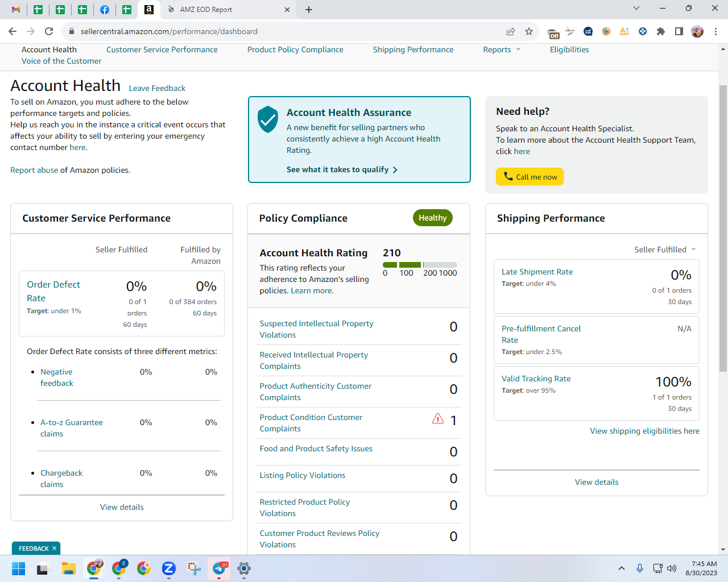Share this page from the address bar
The image size is (728, 582).
coord(511,31)
